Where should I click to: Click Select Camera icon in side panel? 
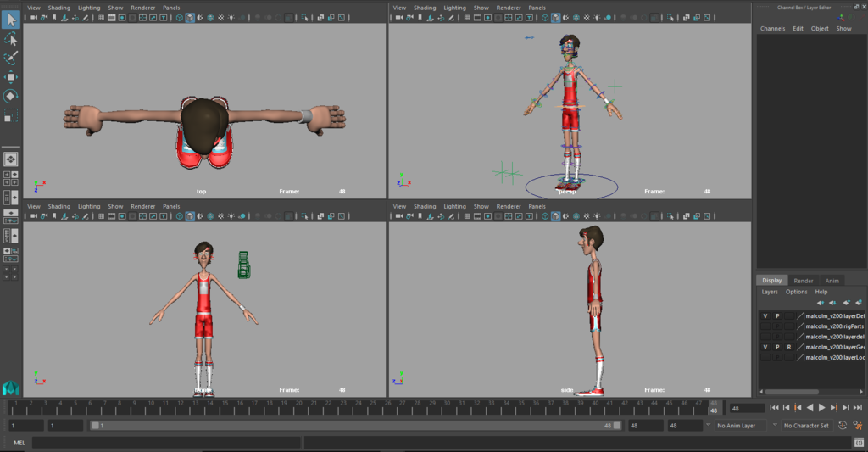pos(399,216)
